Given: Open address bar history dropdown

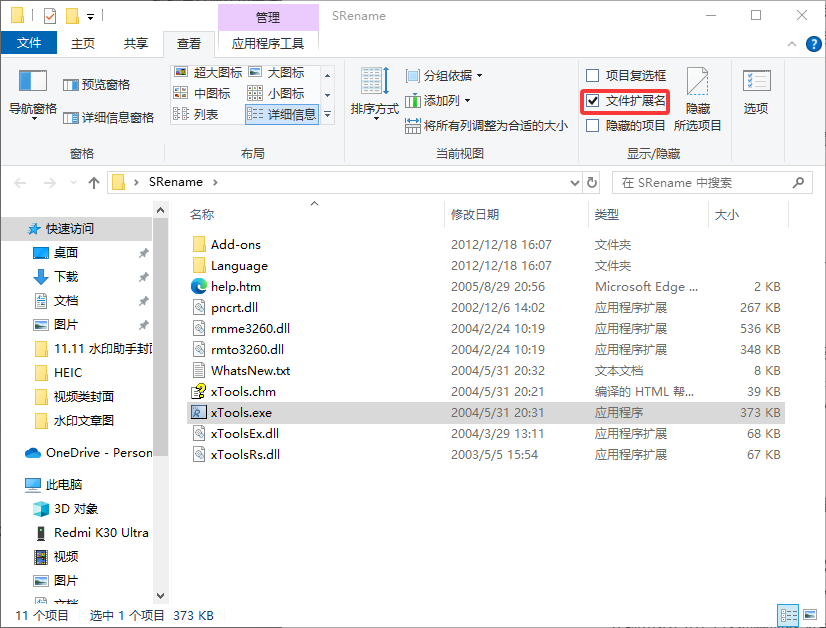Looking at the screenshot, I should [575, 182].
